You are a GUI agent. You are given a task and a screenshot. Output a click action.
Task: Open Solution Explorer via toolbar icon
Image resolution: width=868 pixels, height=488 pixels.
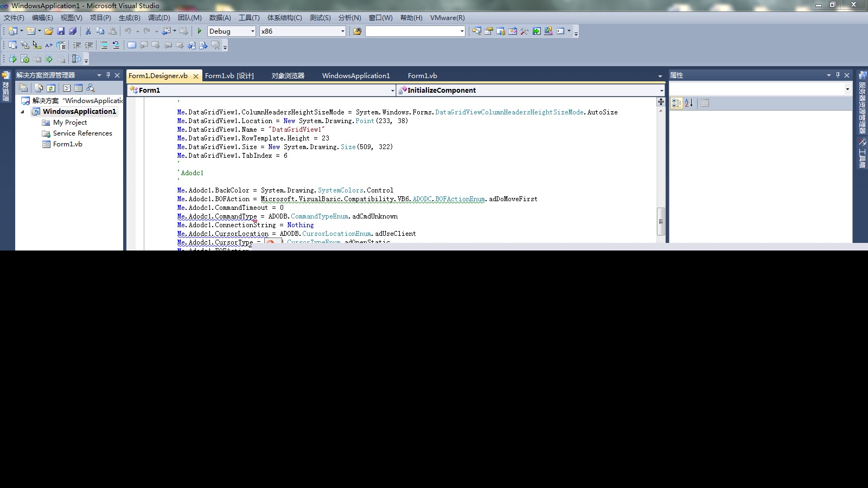477,31
